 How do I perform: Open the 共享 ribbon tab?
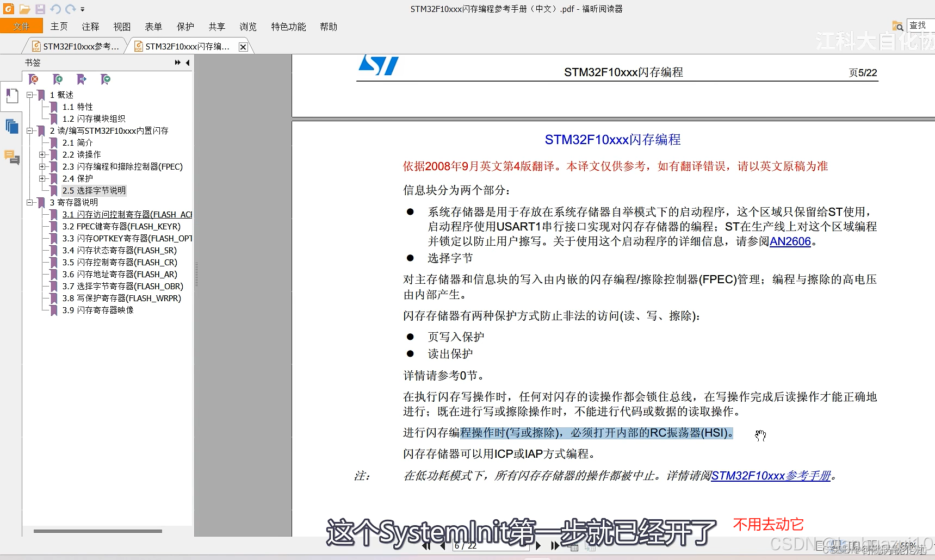216,27
